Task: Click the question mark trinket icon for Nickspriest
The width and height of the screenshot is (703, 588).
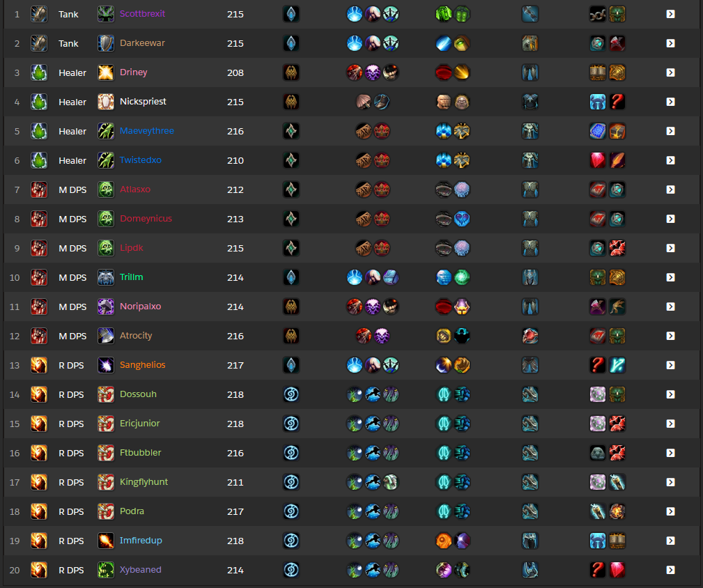Action: (617, 102)
